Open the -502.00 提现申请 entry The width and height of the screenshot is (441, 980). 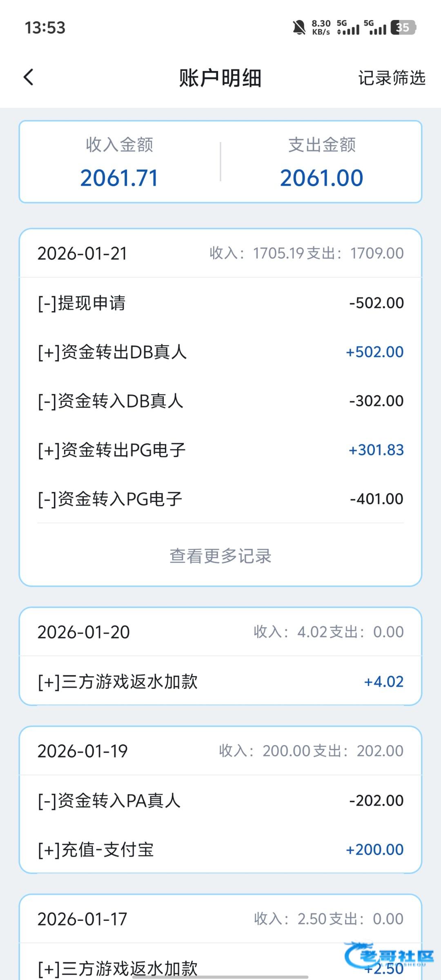(x=220, y=303)
